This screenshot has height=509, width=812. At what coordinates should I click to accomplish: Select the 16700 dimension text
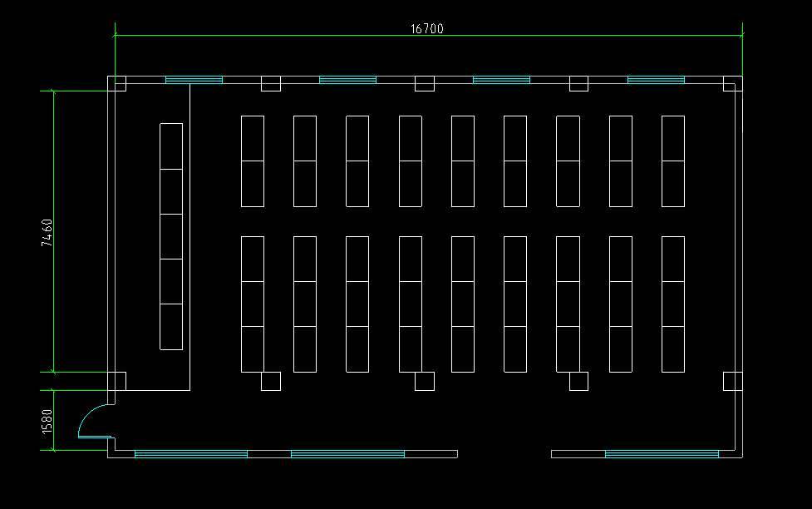pos(426,28)
